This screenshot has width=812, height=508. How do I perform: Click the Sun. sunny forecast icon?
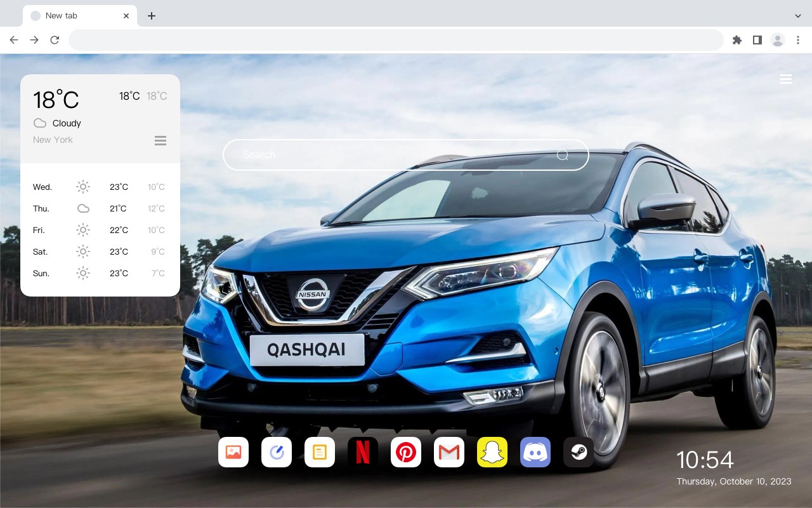(x=83, y=273)
